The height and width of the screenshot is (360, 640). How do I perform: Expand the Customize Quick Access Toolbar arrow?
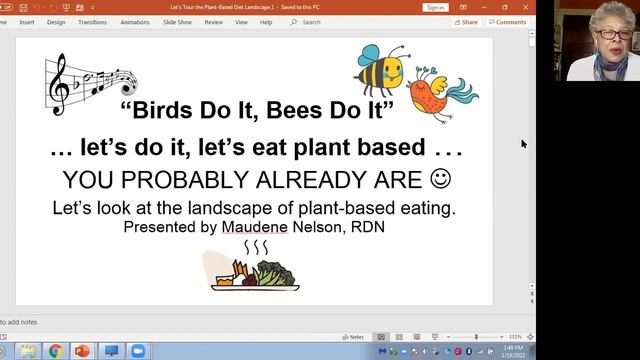pos(93,7)
